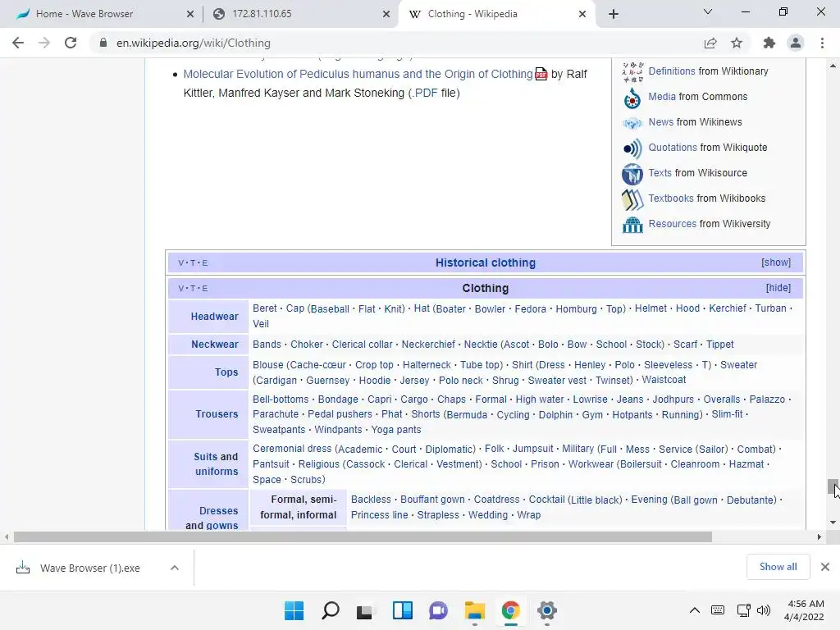Click the Wikiversity logo icon
The height and width of the screenshot is (630, 840).
[x=632, y=225]
